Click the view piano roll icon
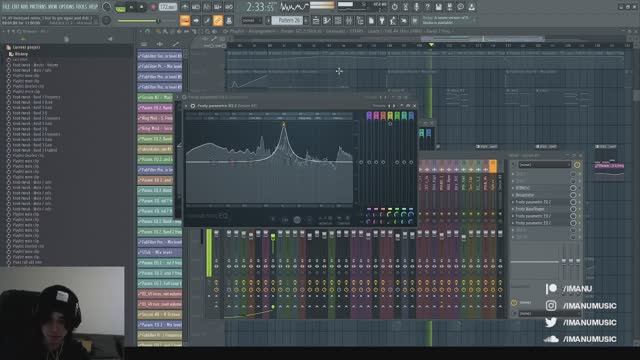Viewport: 640px width, 360px height. point(327,20)
